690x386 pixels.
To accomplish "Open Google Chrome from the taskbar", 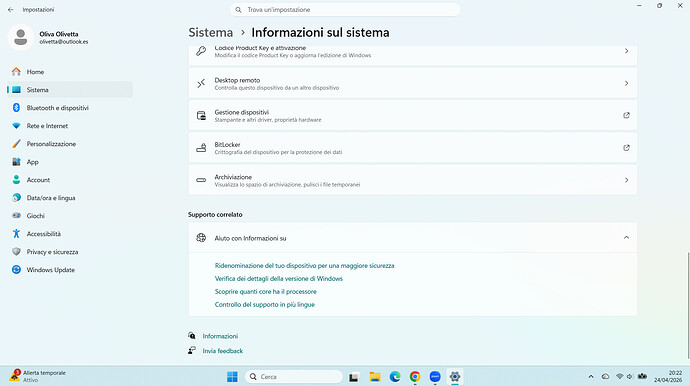I will tap(415, 377).
